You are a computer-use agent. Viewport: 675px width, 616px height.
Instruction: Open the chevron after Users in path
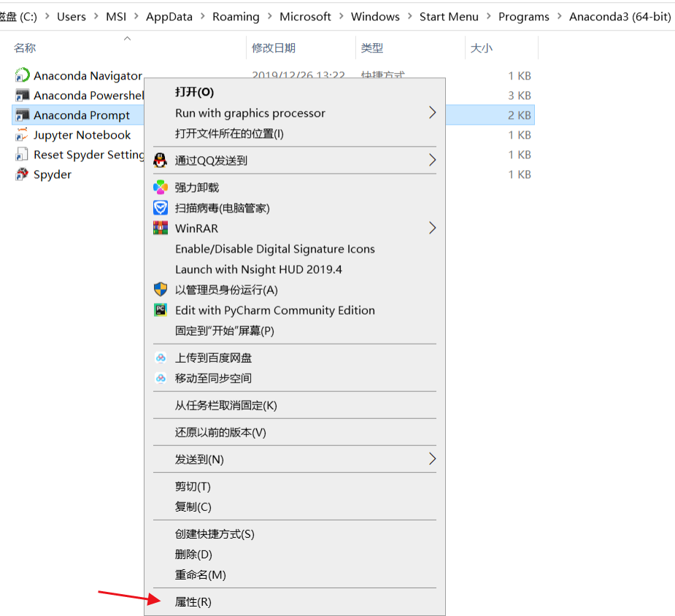(x=96, y=16)
